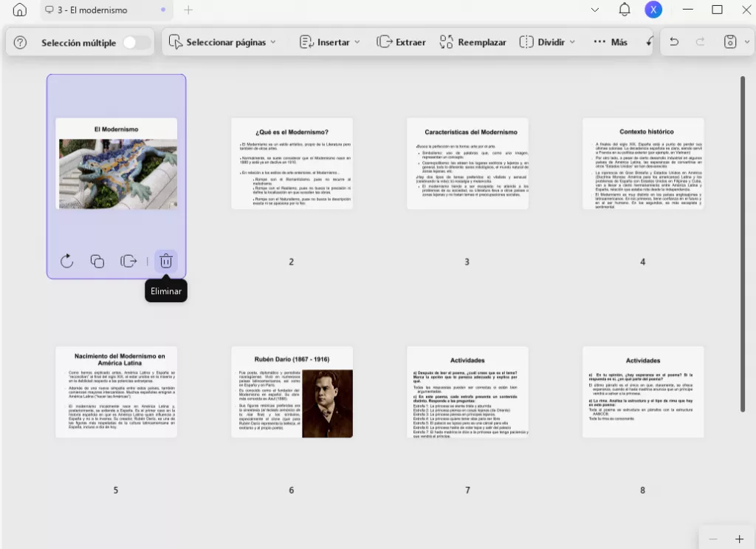
Task: Click the page number 2 label
Action: (291, 262)
